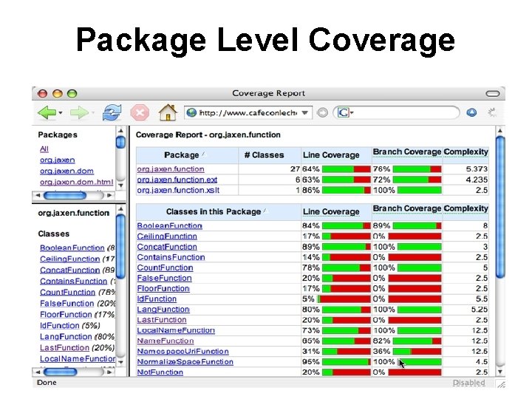The image size is (532, 399).
Task: Open IdFunction (5%) in left Classes list
Action: coord(59,326)
